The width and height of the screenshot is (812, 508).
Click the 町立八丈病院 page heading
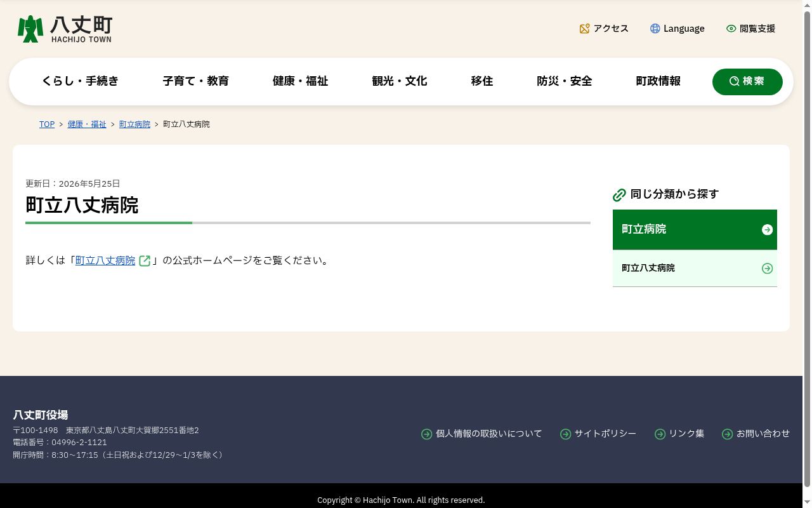[x=82, y=206]
